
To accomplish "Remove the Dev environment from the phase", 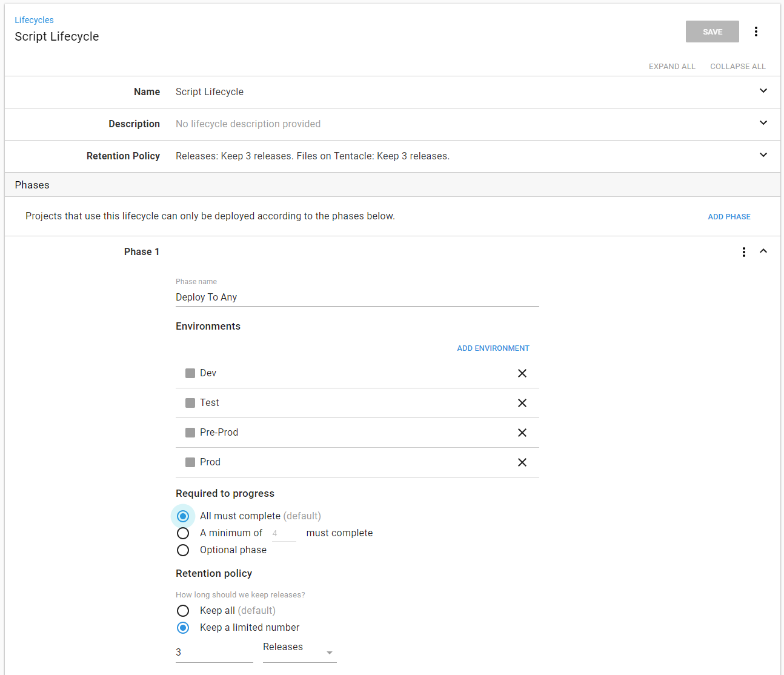I will [522, 373].
